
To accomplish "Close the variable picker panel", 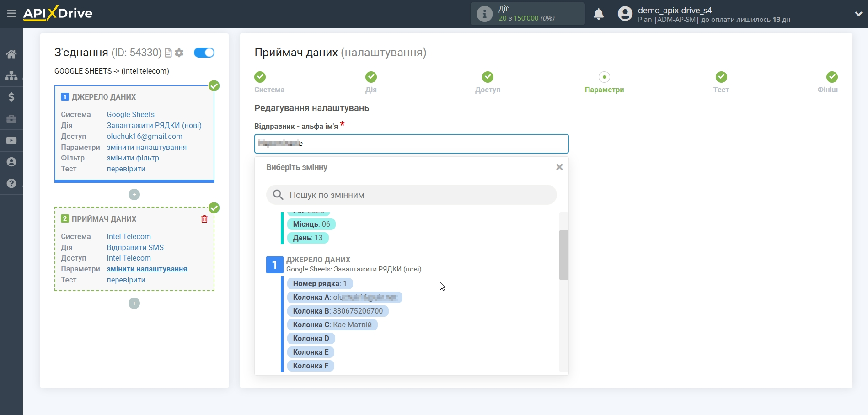I will (559, 167).
